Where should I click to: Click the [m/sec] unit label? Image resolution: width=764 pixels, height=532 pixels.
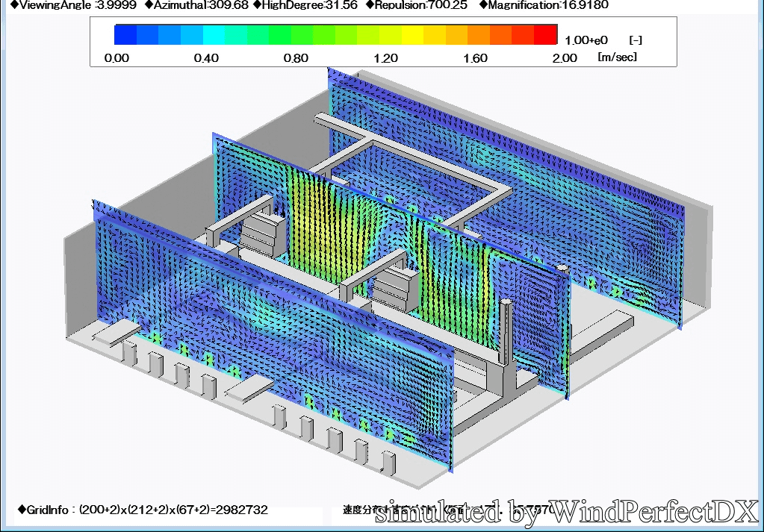[617, 57]
